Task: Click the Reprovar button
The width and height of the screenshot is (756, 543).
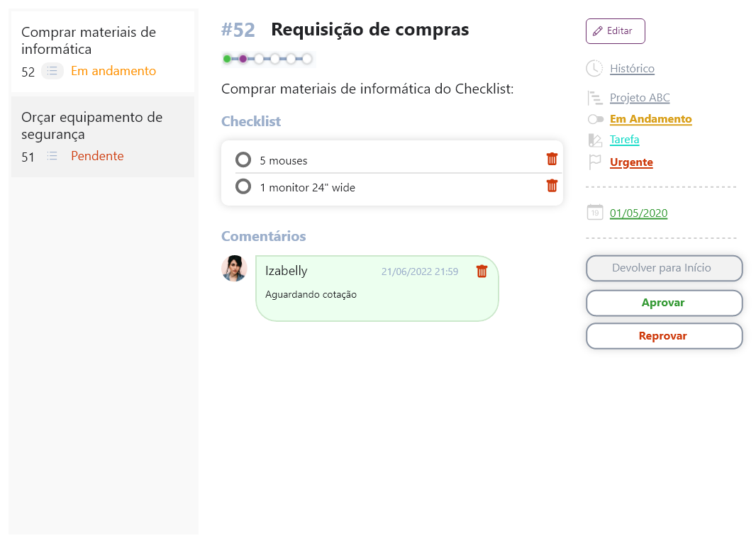Action: pos(663,336)
